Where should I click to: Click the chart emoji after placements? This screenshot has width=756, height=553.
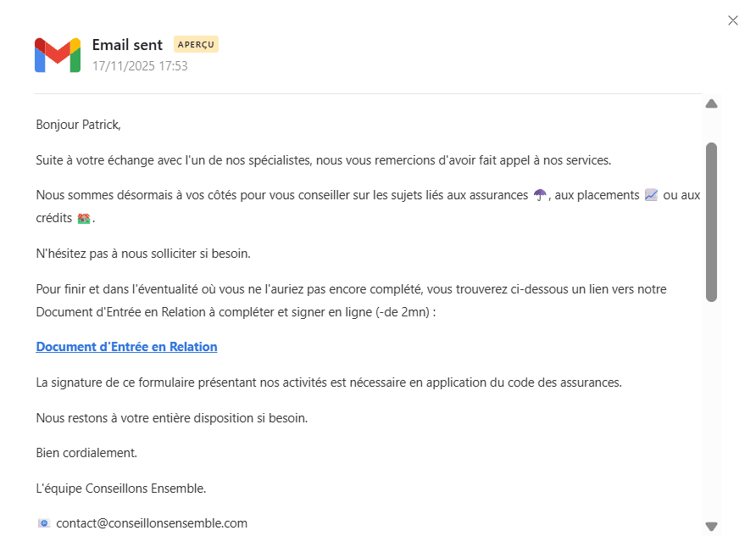pos(651,195)
